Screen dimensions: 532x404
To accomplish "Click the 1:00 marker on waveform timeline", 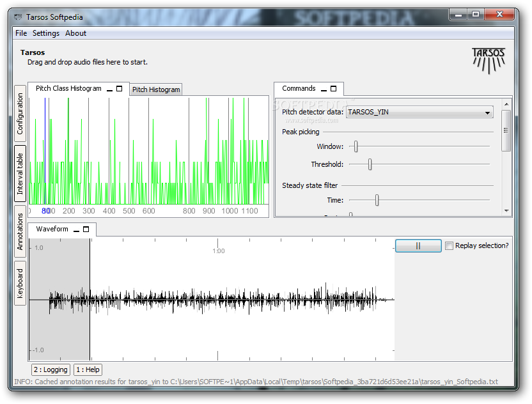I will pos(219,251).
